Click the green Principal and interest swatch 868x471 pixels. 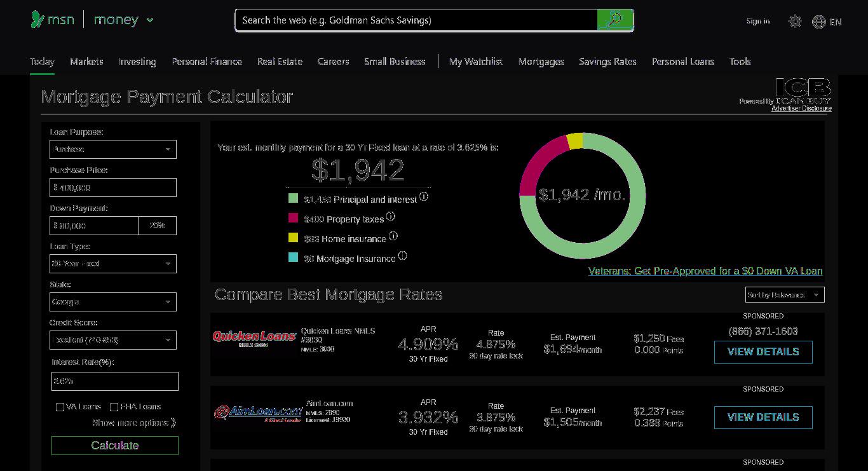click(293, 198)
